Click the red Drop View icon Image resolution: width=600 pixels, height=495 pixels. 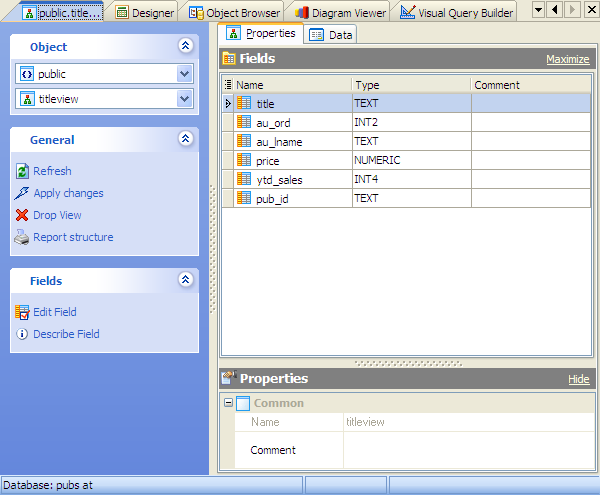[22, 216]
